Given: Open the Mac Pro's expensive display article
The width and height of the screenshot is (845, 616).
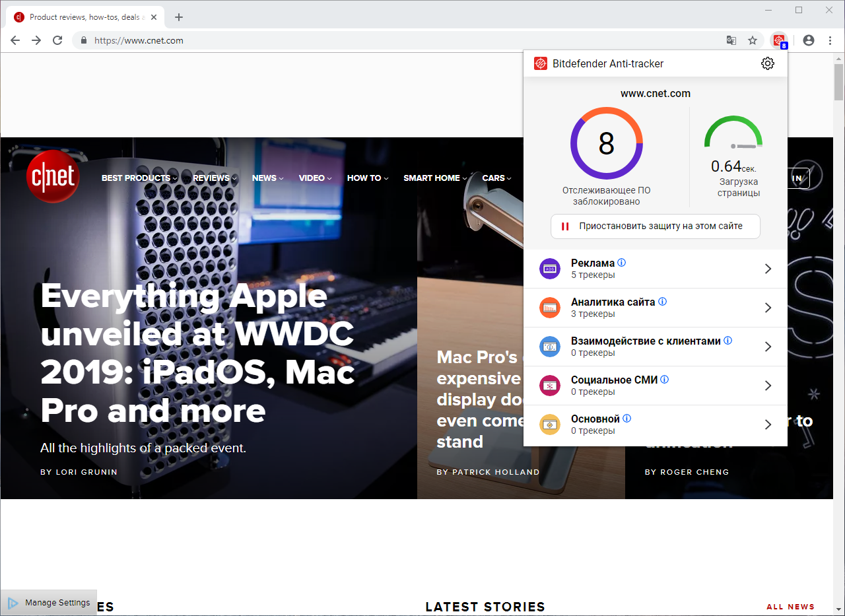Looking at the screenshot, I should point(480,399).
